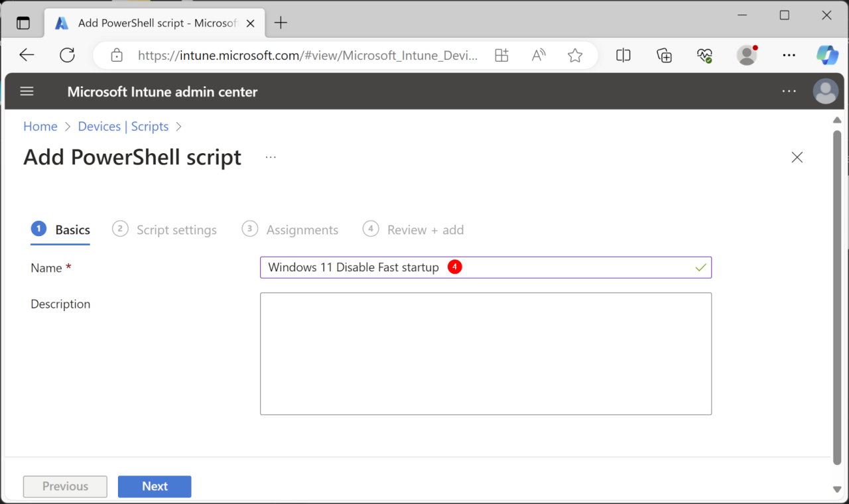Click the Next button
The height and width of the screenshot is (504, 849).
click(155, 486)
